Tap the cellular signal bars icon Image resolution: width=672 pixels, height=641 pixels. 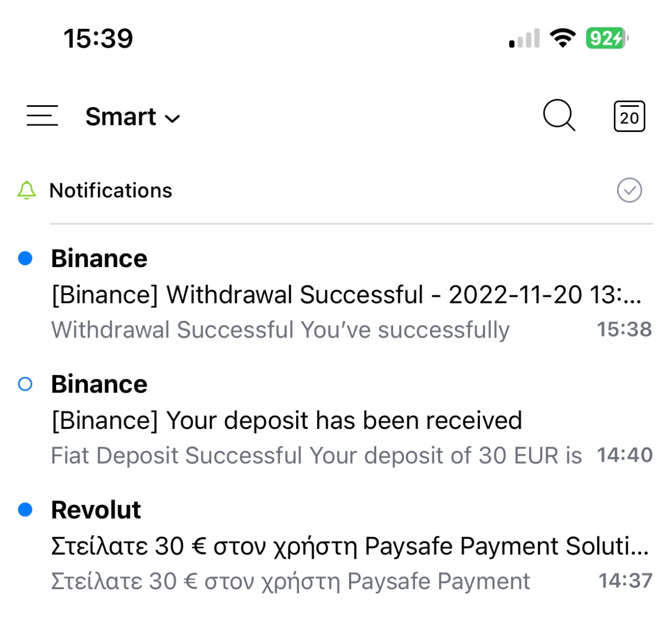524,38
